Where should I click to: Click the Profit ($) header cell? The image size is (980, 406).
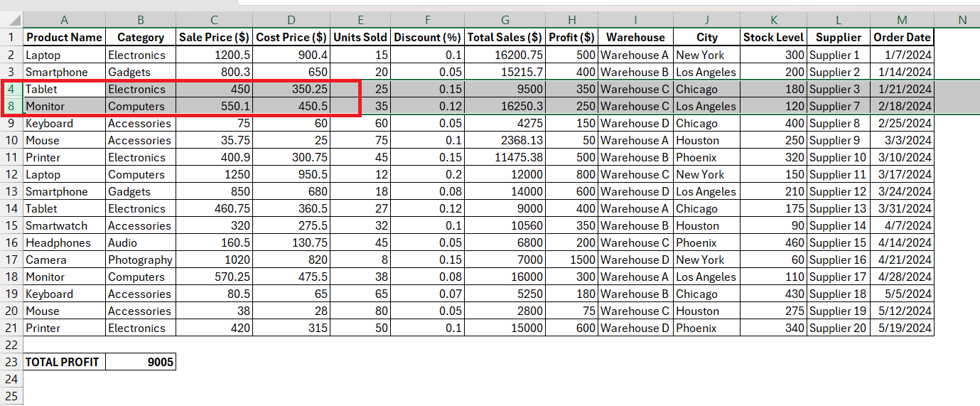pos(571,37)
